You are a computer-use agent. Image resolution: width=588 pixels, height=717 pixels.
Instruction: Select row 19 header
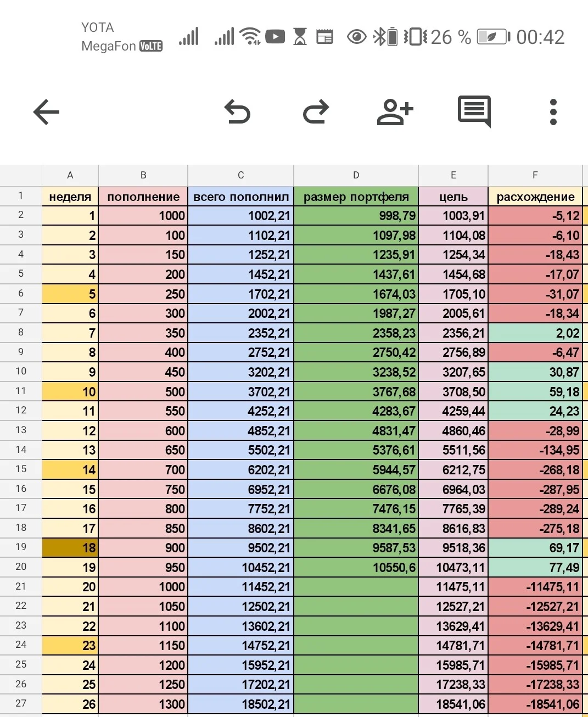click(x=21, y=547)
